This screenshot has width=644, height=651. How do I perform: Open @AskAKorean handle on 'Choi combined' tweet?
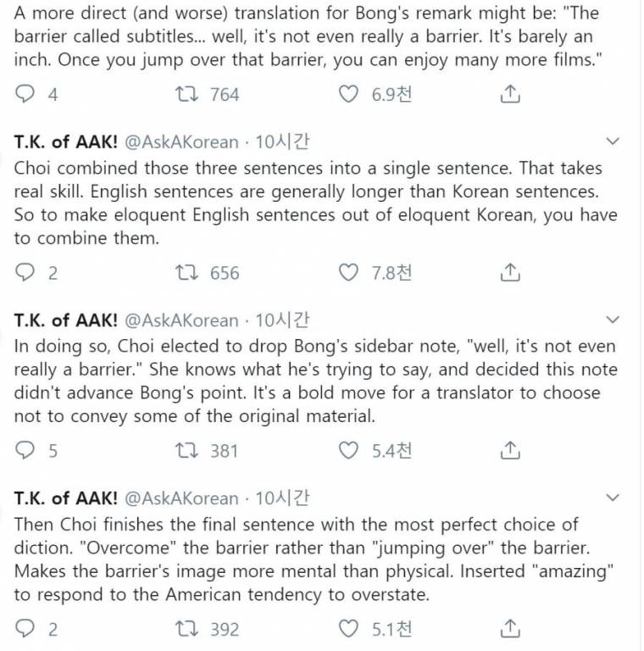coord(181,142)
